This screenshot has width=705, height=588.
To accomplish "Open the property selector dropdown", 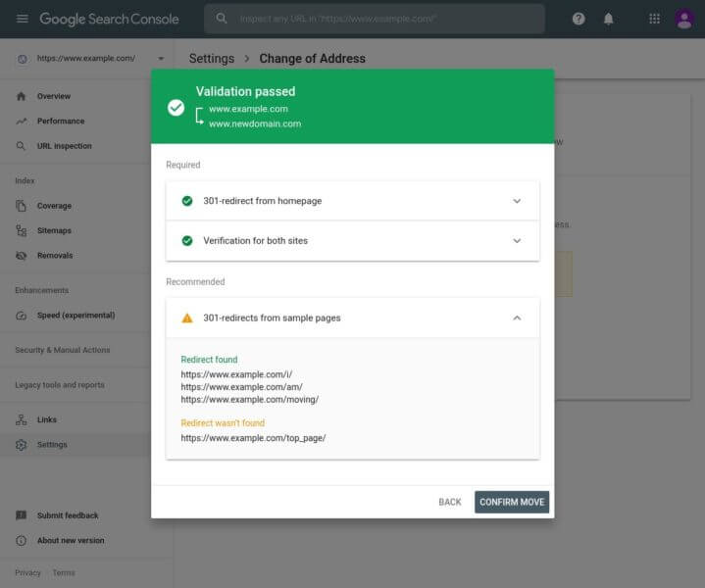I will [x=160, y=59].
